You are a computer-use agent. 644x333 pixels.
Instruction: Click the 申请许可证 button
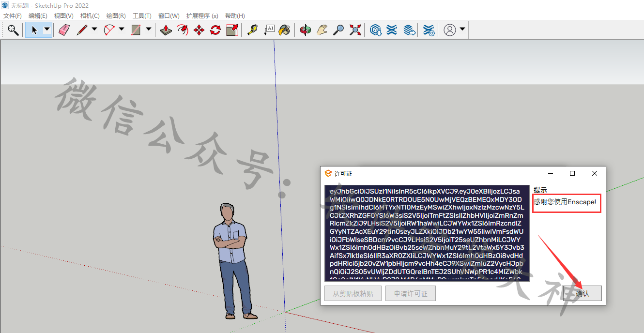pyautogui.click(x=411, y=293)
